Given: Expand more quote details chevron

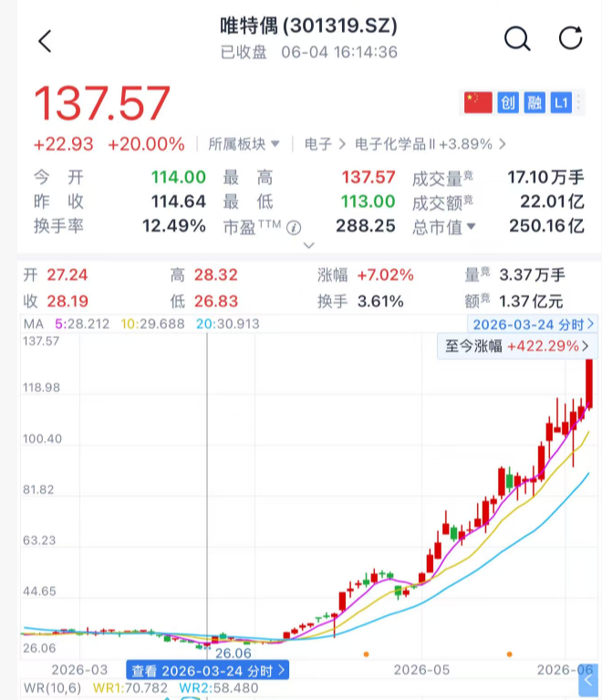Looking at the screenshot, I should 309,245.
